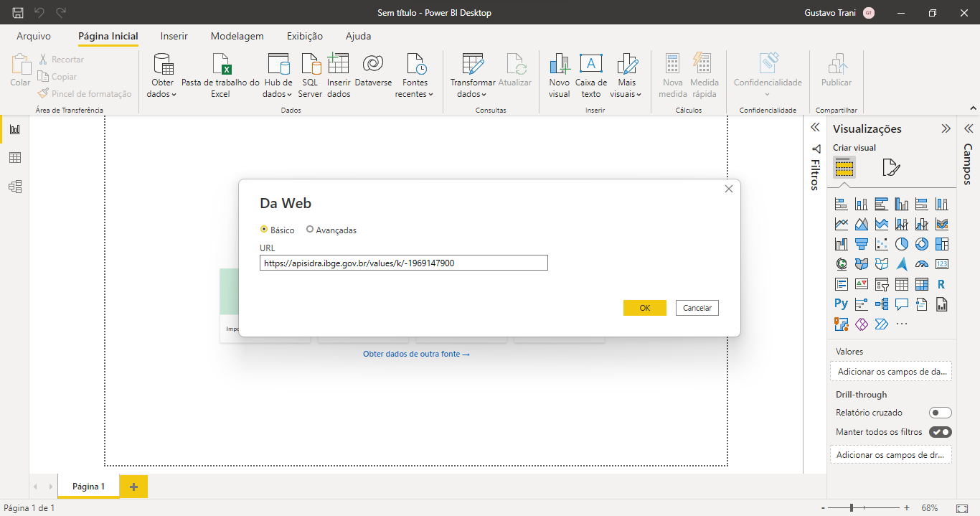
Task: Expand the Mais visuais menu
Action: (x=626, y=75)
